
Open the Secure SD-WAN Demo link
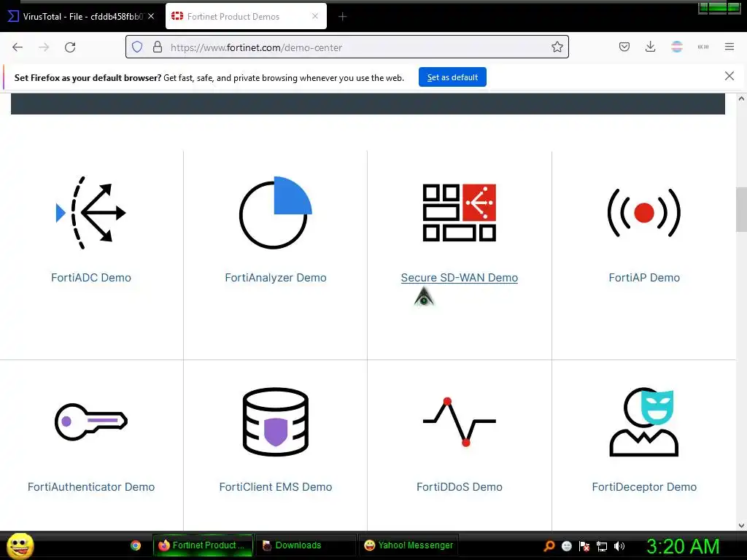(x=460, y=278)
